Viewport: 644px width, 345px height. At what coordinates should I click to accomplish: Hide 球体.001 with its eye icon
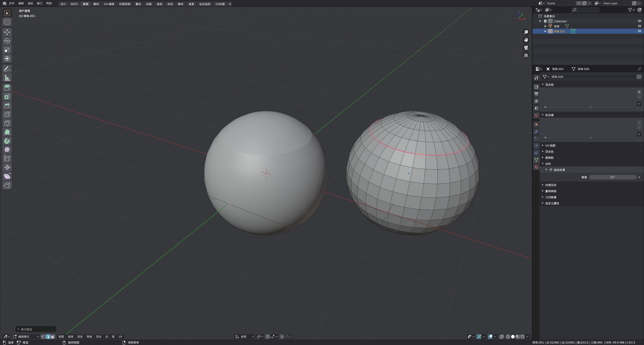pyautogui.click(x=639, y=31)
